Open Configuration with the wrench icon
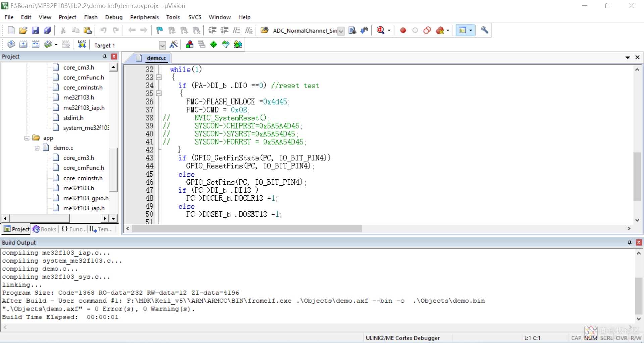Viewport: 644px width, 343px height. (484, 30)
